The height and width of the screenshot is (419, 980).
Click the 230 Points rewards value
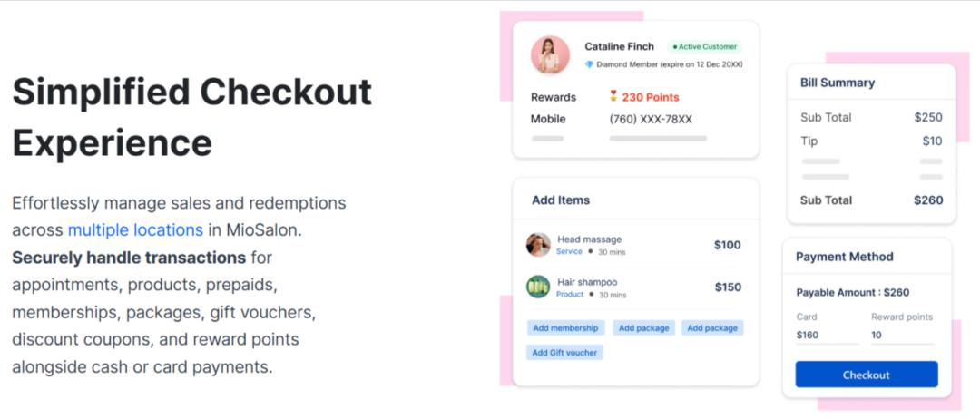click(x=650, y=97)
